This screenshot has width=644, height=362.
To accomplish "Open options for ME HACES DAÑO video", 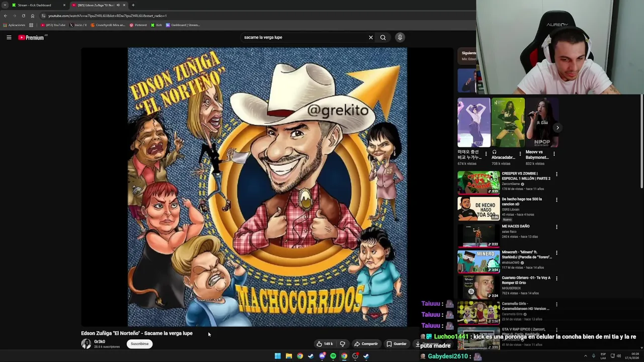I will click(x=556, y=227).
